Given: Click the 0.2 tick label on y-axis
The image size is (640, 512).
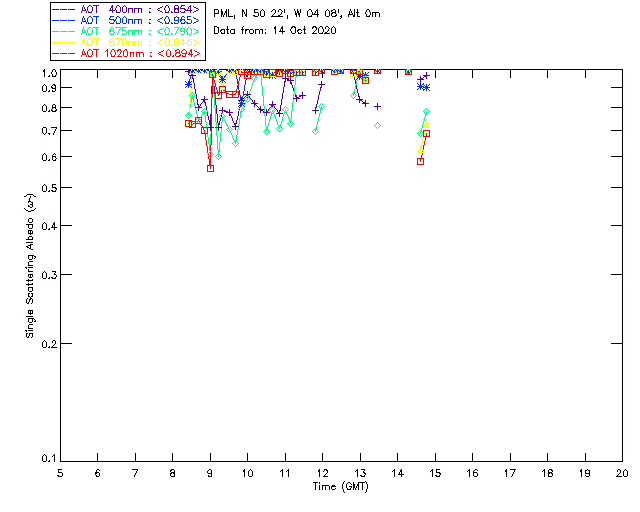Looking at the screenshot, I should coord(49,344).
